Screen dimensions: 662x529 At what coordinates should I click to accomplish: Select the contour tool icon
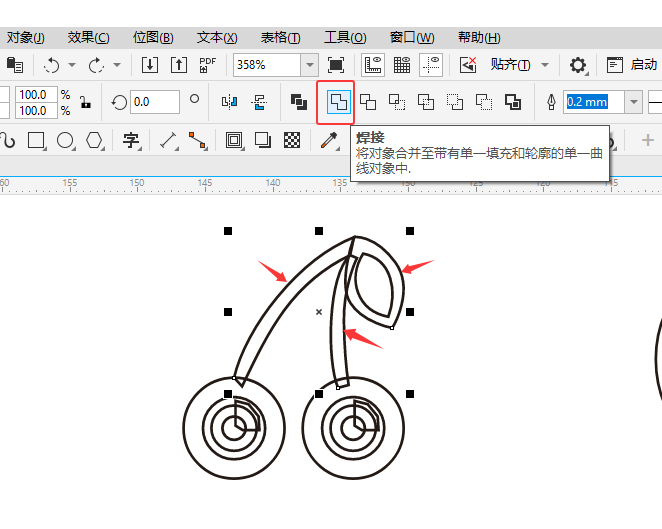point(234,140)
